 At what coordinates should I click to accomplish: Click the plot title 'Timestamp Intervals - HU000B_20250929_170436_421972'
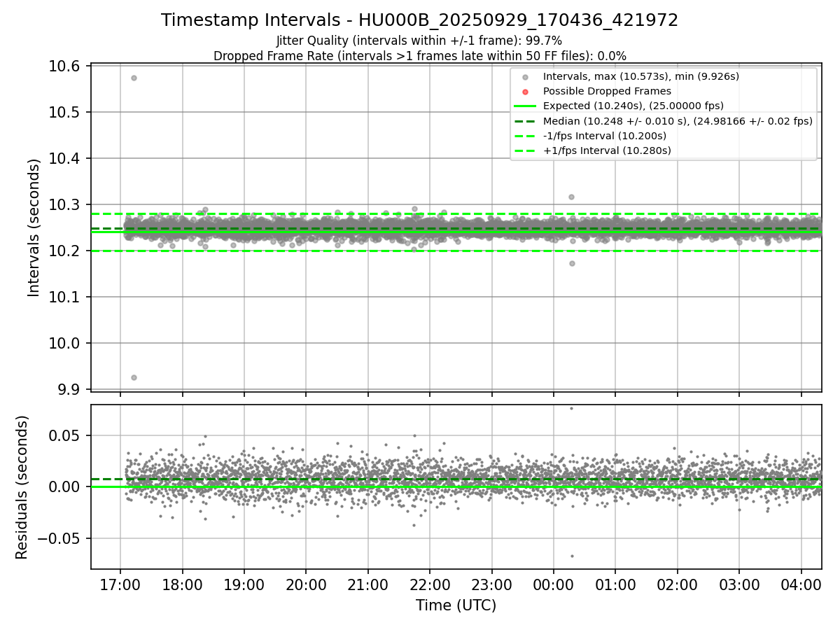tap(419, 20)
